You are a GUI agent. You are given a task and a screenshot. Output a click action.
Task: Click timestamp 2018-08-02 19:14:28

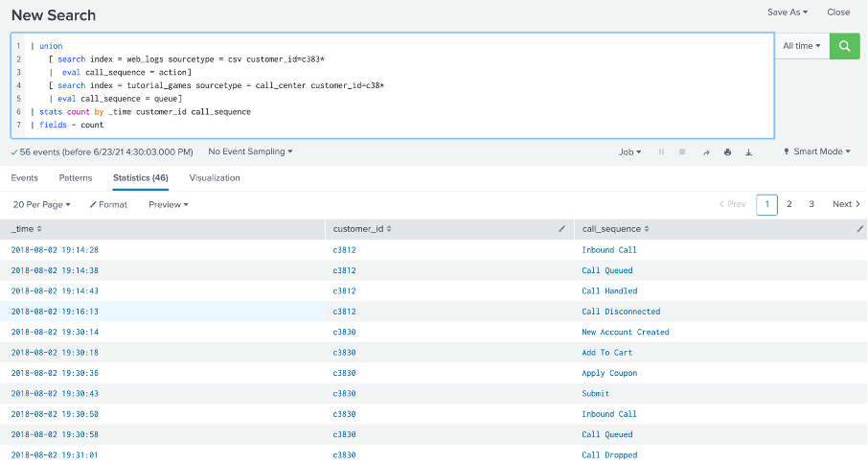tap(55, 249)
